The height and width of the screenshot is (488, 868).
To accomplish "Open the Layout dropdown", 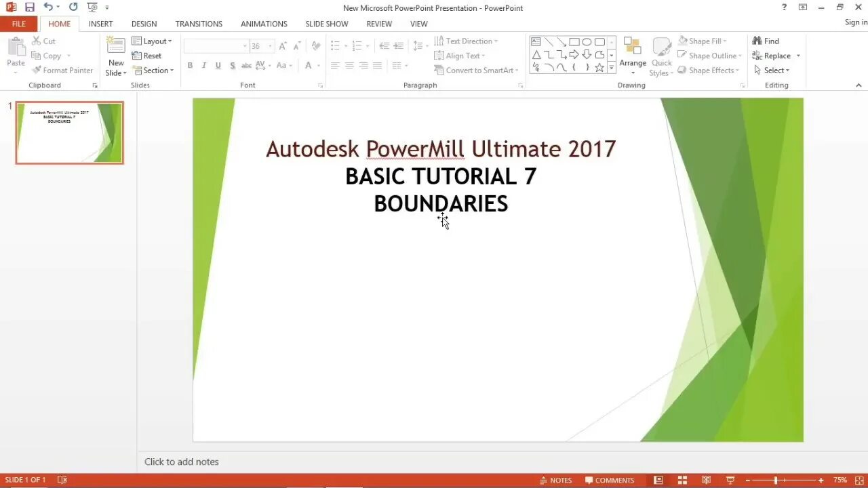I will click(152, 41).
